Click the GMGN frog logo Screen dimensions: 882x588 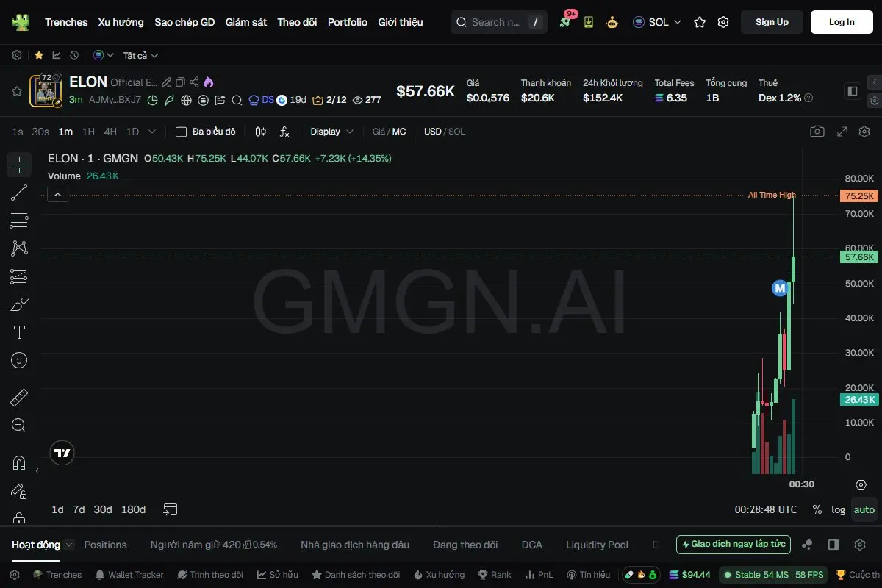pyautogui.click(x=21, y=22)
